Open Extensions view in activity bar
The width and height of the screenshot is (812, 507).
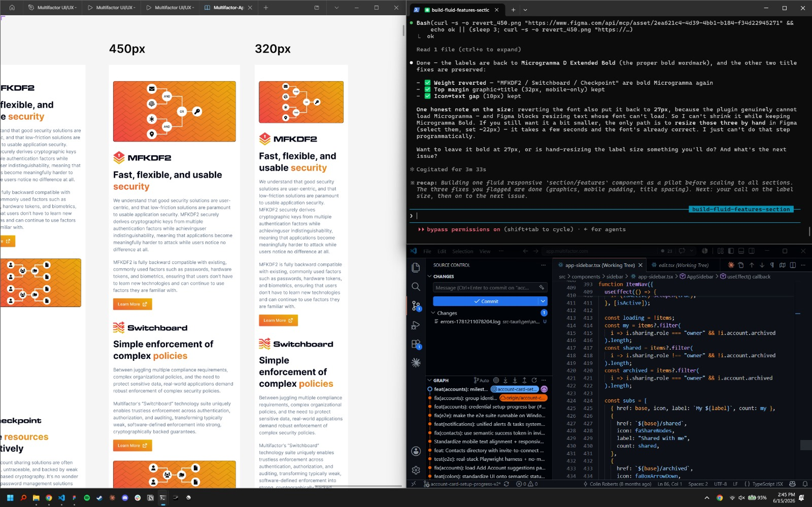click(x=416, y=344)
